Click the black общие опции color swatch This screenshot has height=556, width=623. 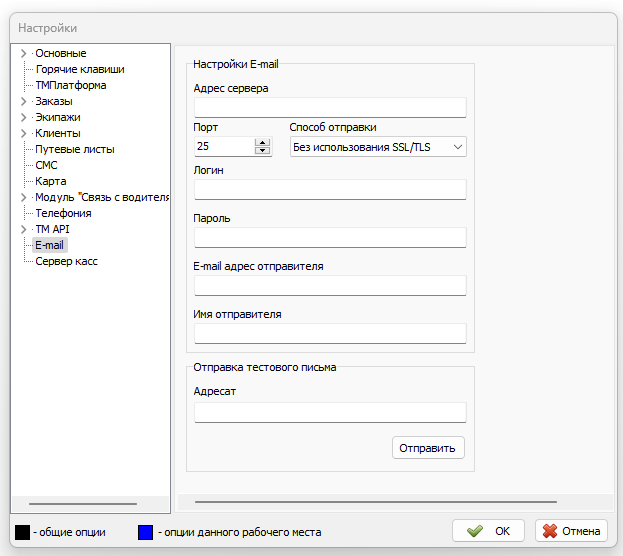click(23, 532)
